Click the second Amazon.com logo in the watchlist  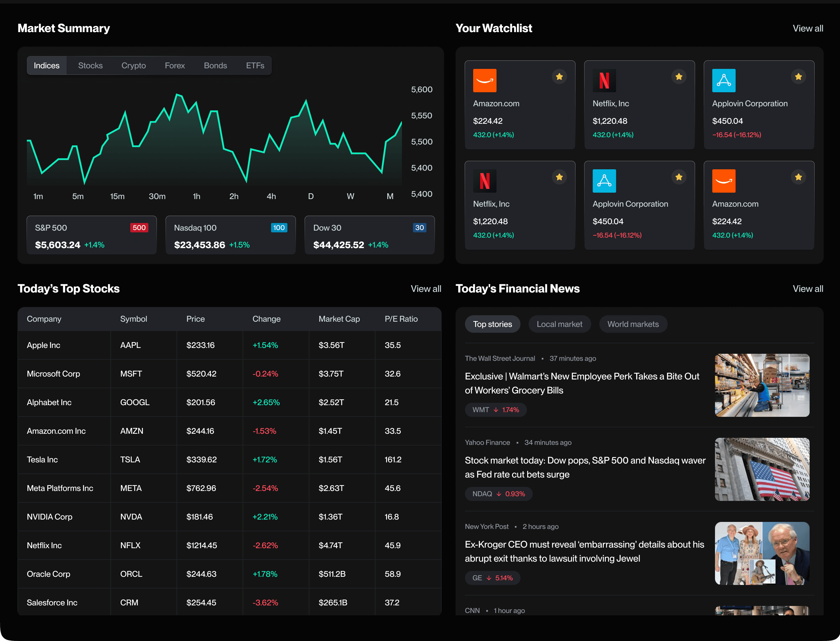[x=724, y=181]
